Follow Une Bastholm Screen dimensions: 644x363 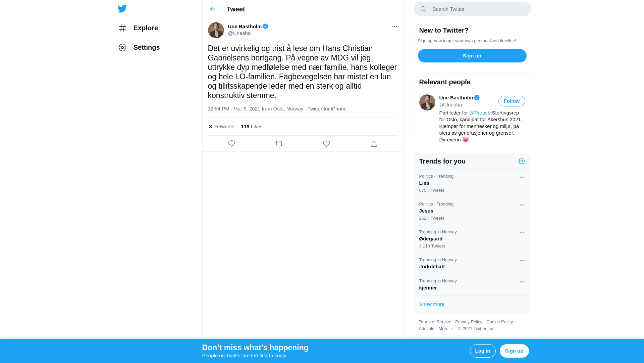click(512, 101)
